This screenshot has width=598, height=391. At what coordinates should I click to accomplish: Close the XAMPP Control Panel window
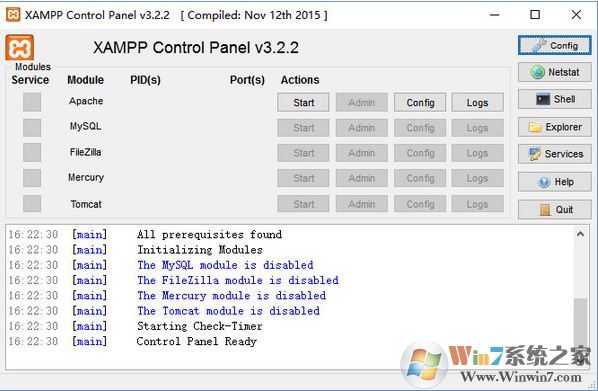click(x=576, y=15)
